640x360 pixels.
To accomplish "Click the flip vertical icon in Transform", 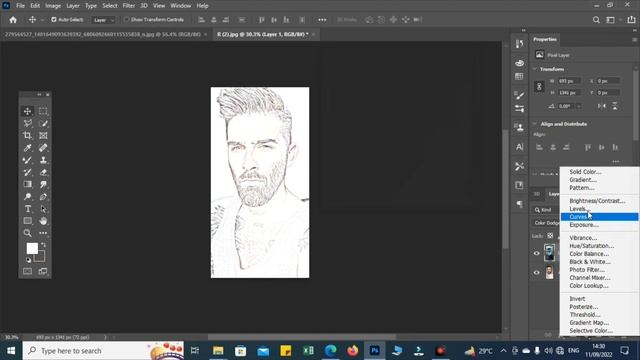I will click(x=615, y=106).
